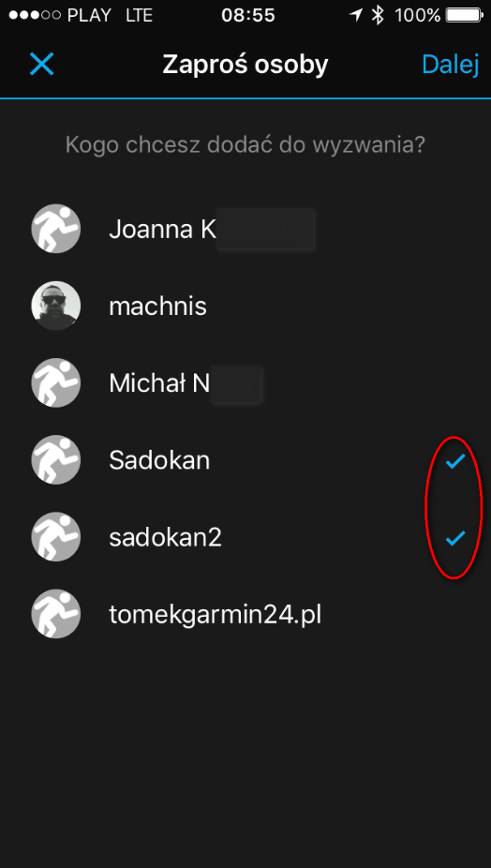491x868 pixels.
Task: Tap the location arrow status icon
Action: pos(356,15)
